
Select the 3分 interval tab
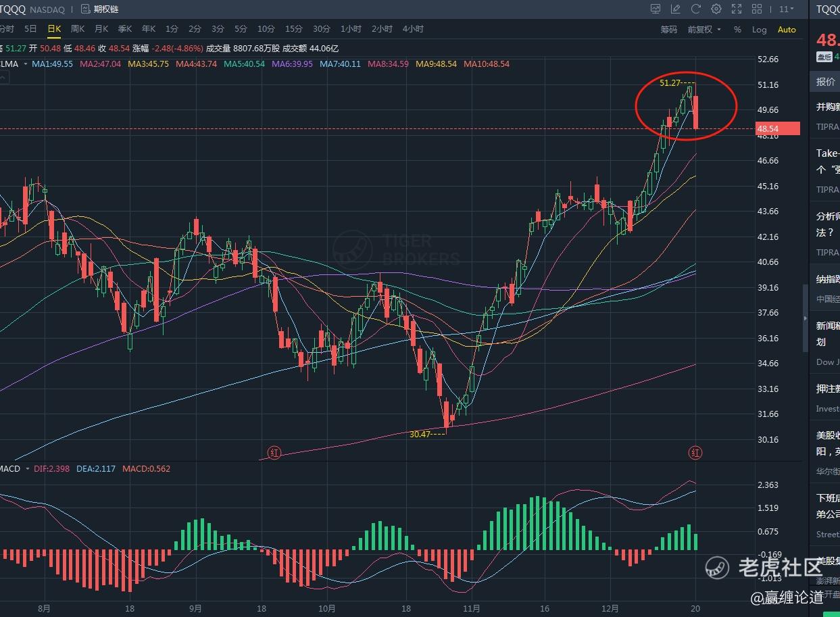[218, 29]
